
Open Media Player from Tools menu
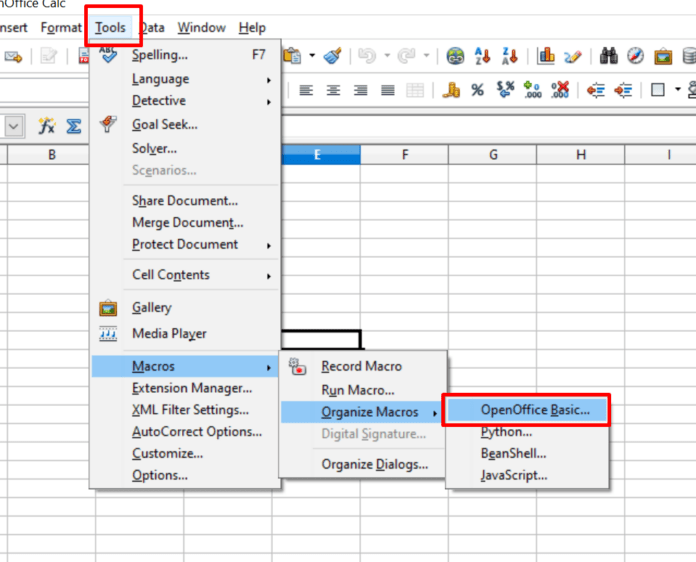pyautogui.click(x=186, y=333)
